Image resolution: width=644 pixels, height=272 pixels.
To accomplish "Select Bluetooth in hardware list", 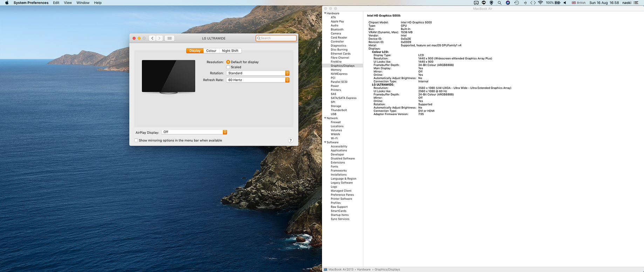I will pyautogui.click(x=337, y=29).
